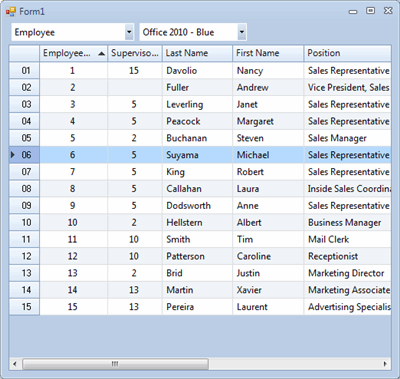Select row header 12
The image size is (400, 379).
[x=24, y=256]
